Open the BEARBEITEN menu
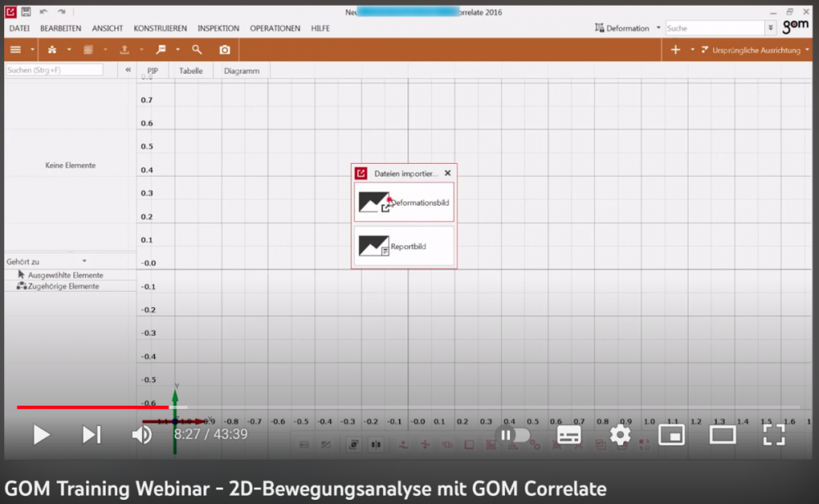This screenshot has height=504, width=819. click(61, 28)
